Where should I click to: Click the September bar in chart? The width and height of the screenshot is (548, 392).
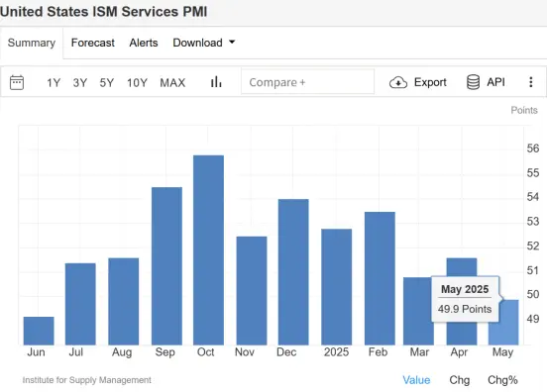coord(166,266)
